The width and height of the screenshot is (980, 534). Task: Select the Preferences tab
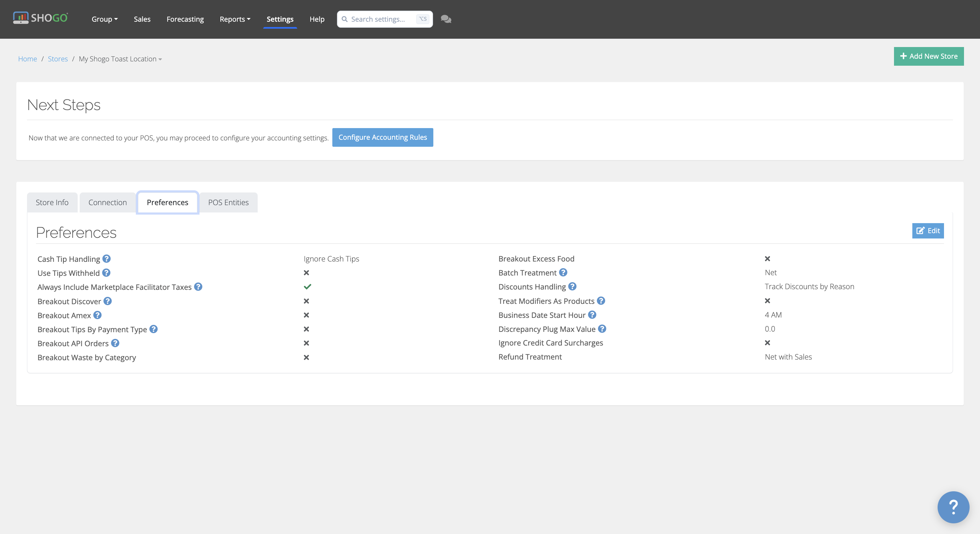[167, 202]
